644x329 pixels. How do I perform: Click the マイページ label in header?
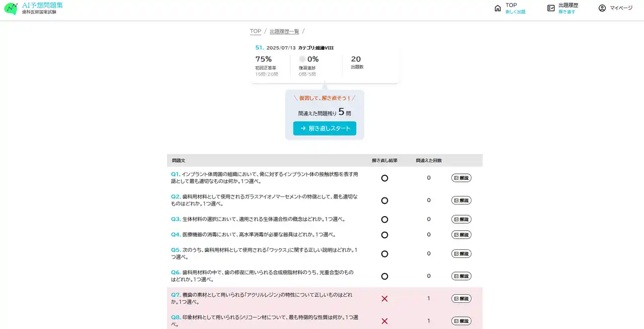[x=621, y=8]
